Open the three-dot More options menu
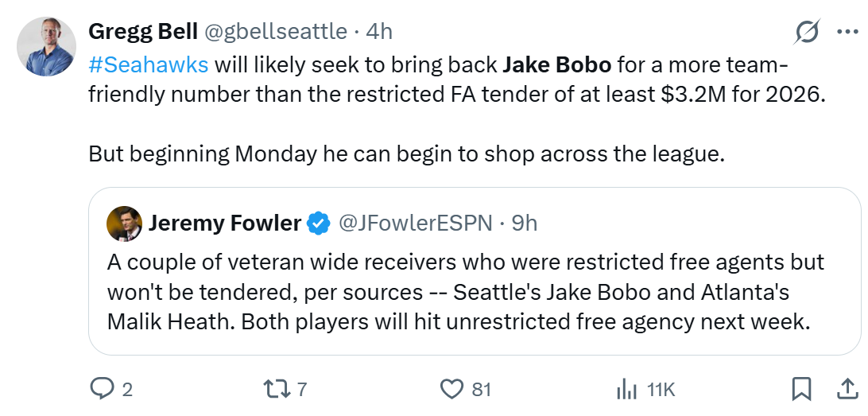This screenshot has width=868, height=416. 847,32
